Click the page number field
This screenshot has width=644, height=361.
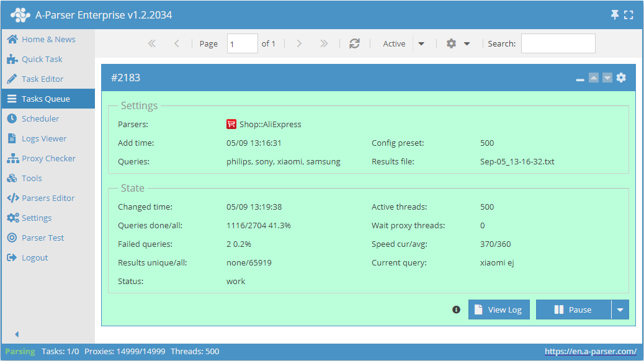tap(242, 43)
